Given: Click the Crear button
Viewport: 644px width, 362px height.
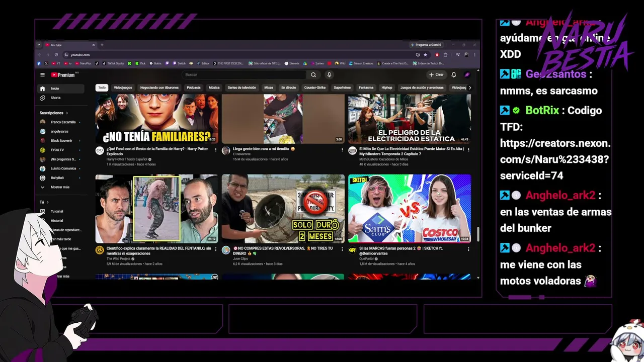Looking at the screenshot, I should pyautogui.click(x=436, y=75).
